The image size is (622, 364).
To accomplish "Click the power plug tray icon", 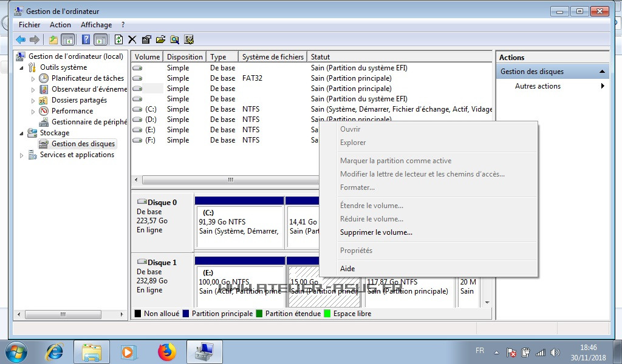I will [x=525, y=352].
